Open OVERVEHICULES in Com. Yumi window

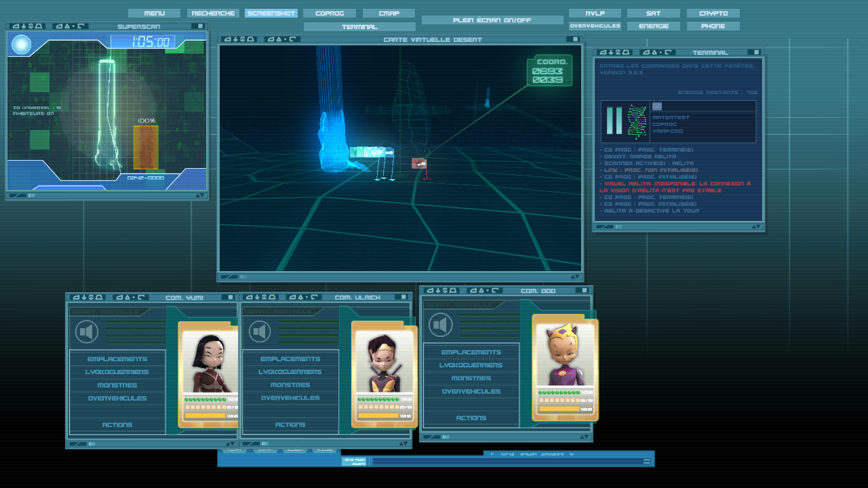(x=117, y=399)
